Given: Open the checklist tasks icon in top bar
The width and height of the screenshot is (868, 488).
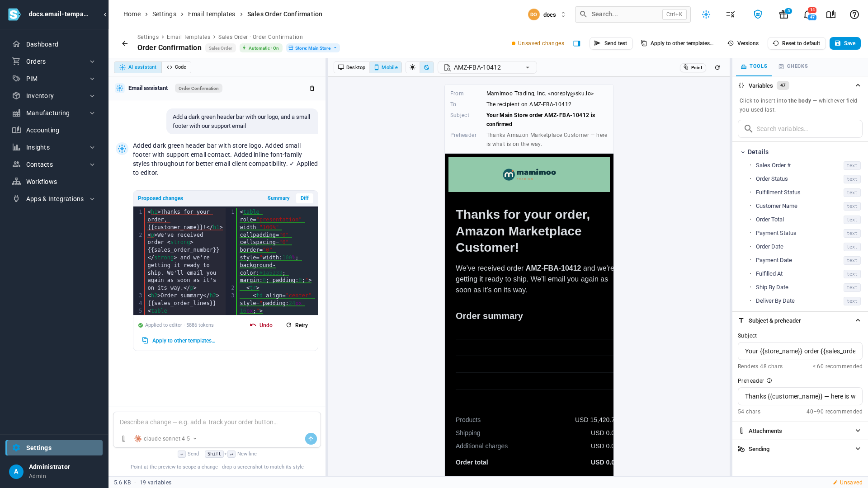Looking at the screenshot, I should [x=731, y=14].
